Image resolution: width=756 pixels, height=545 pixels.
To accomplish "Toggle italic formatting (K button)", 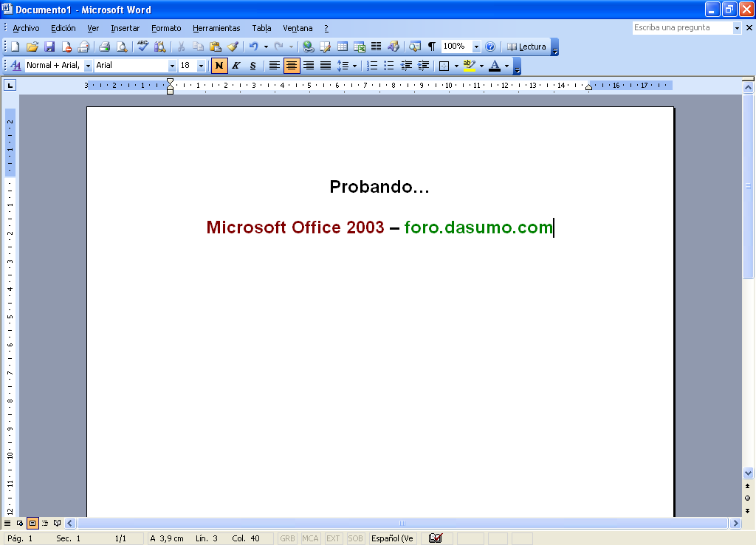I will [x=236, y=66].
